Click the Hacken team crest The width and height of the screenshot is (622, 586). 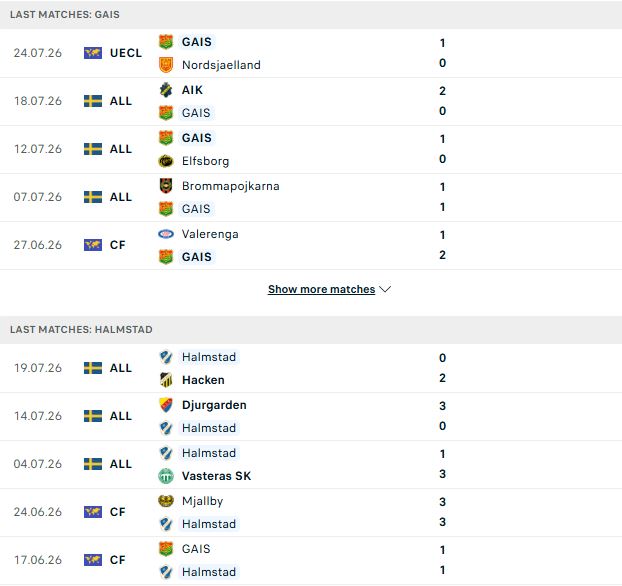pyautogui.click(x=166, y=380)
